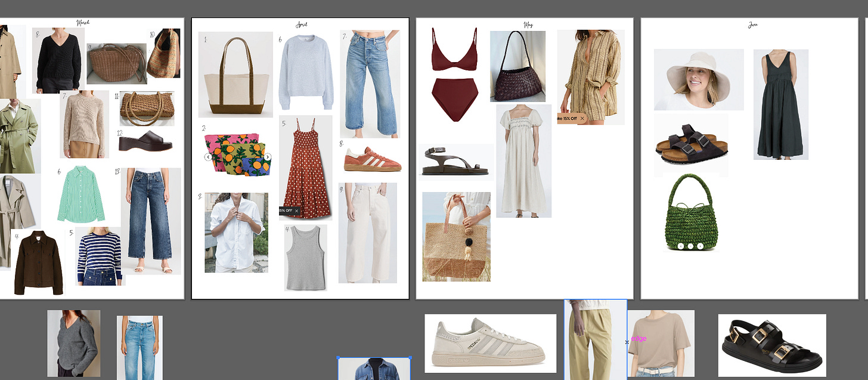Select the burgundy bikini image
The image size is (868, 380).
coord(454,74)
